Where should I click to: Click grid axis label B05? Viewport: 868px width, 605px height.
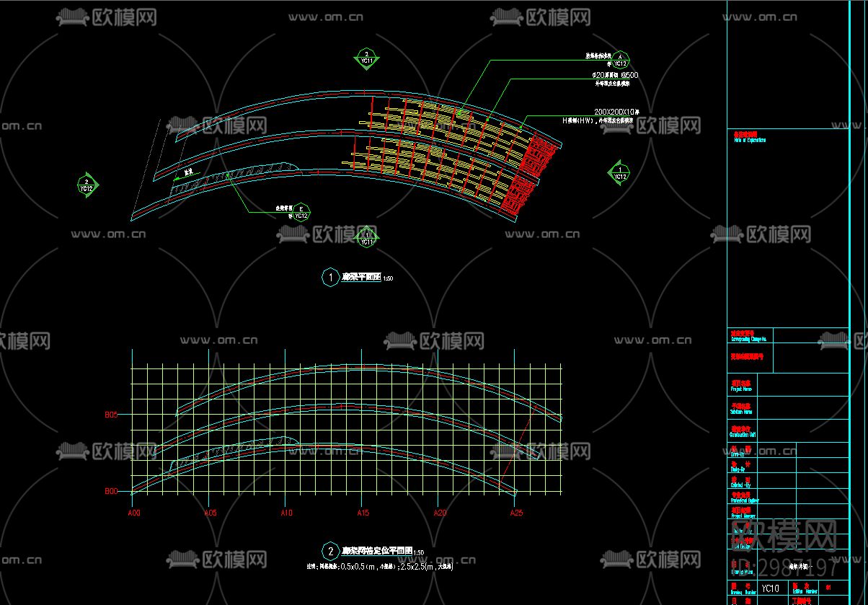point(111,415)
